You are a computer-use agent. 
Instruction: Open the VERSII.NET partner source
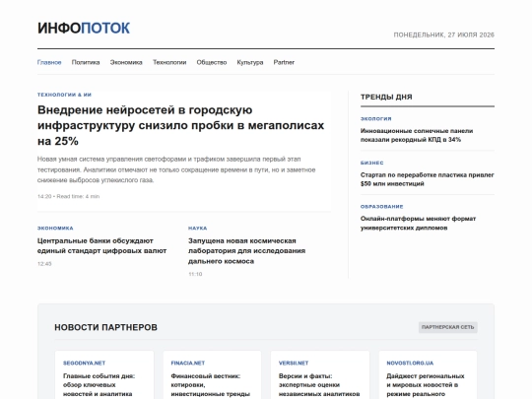coord(294,363)
